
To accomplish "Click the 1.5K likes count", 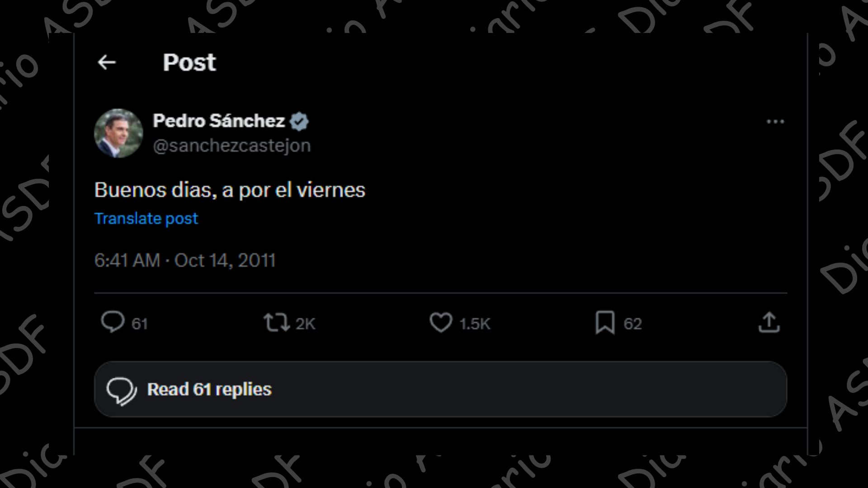I will pyautogui.click(x=475, y=324).
